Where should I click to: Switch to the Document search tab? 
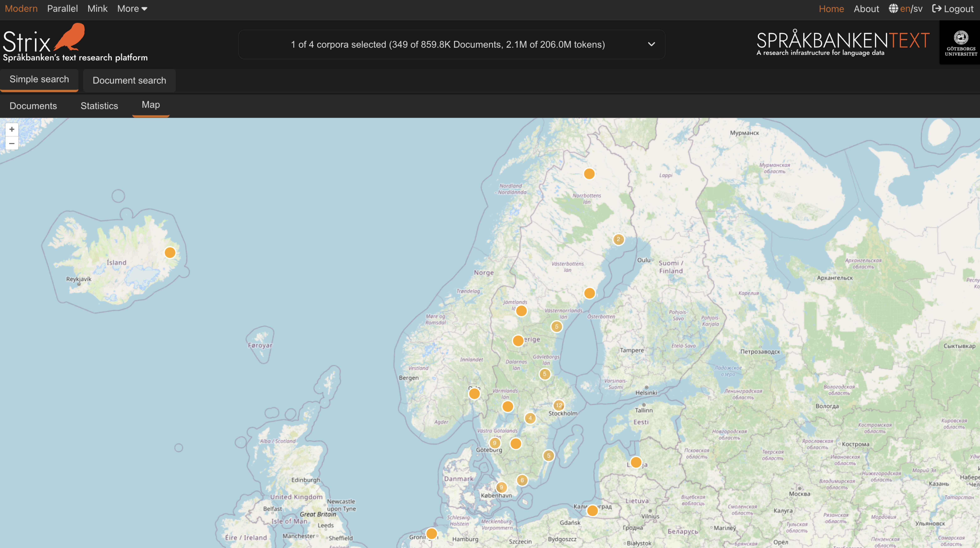129,80
